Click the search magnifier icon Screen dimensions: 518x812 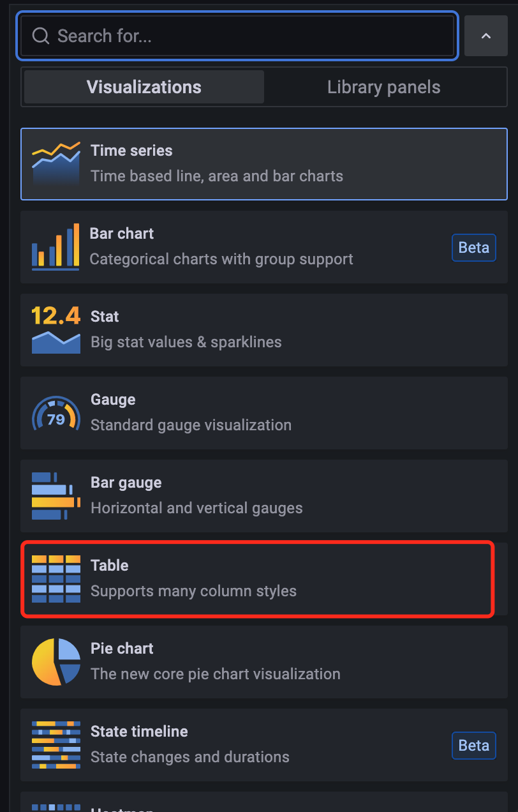click(41, 36)
